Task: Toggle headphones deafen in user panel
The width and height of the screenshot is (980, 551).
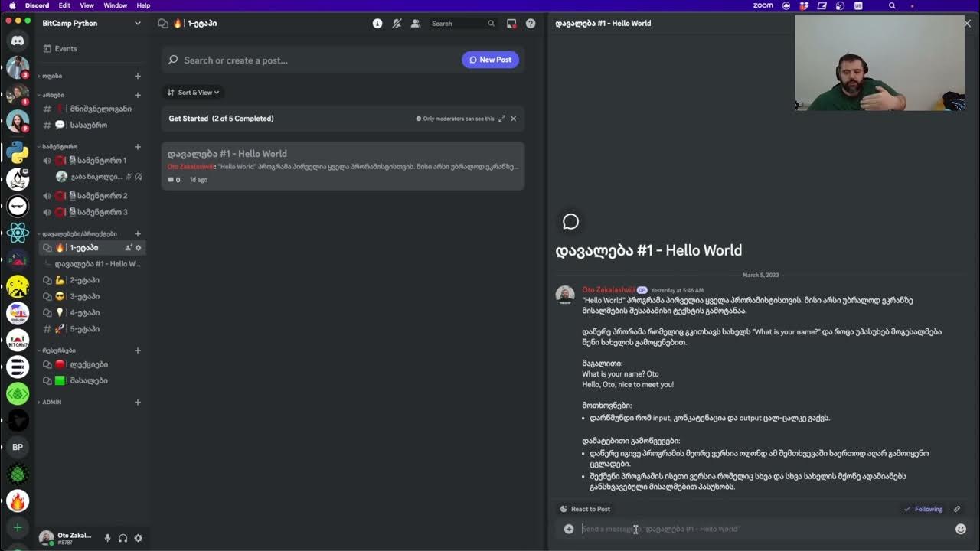Action: (x=122, y=538)
